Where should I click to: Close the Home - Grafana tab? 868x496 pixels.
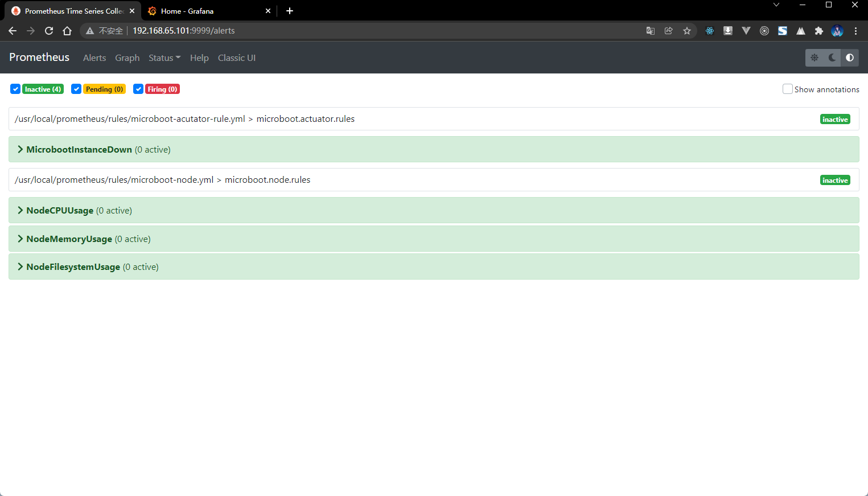pos(268,11)
